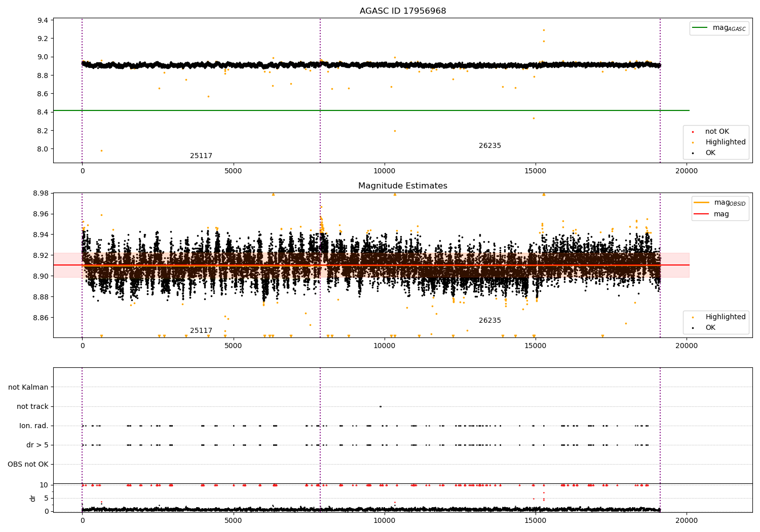The width and height of the screenshot is (760, 532).
Task: Click 25117 label in Magnitude Estimates plot
Action: coord(201,331)
